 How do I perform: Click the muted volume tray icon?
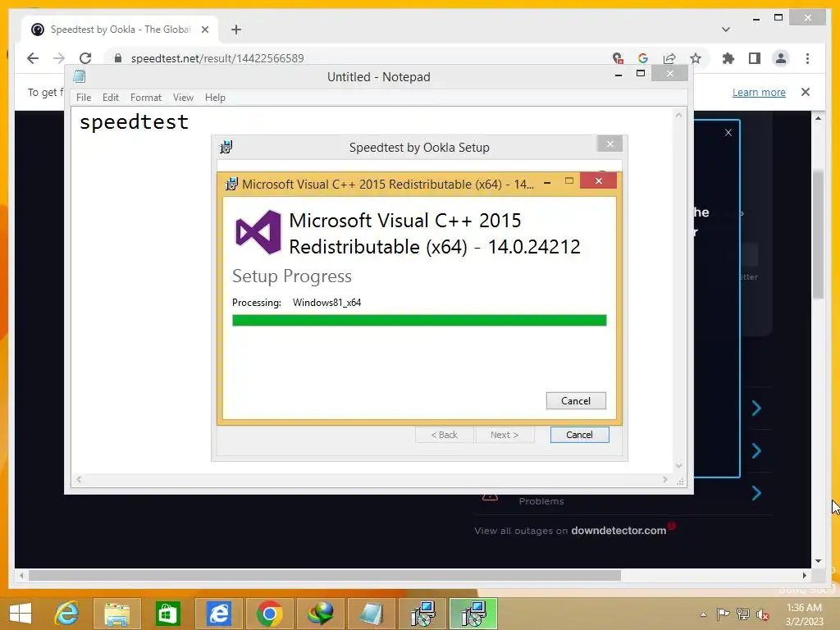coord(762,614)
